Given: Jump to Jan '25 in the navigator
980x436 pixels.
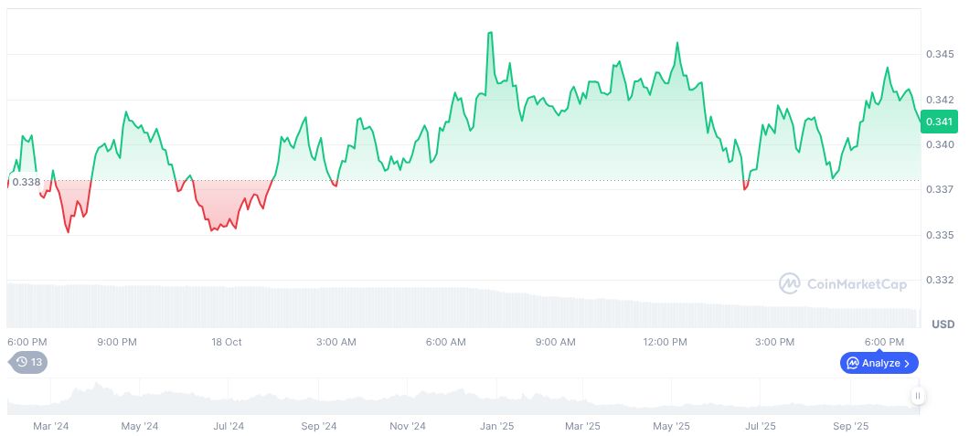Looking at the screenshot, I should (496, 426).
